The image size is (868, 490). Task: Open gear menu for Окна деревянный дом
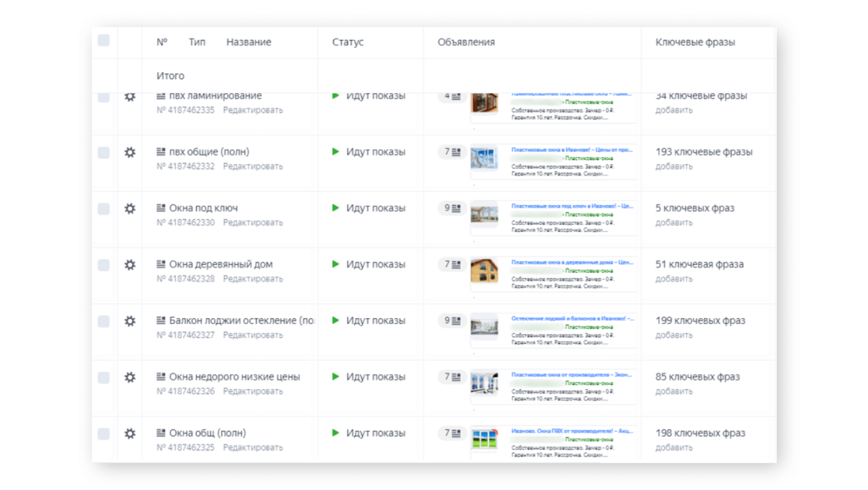point(130,265)
